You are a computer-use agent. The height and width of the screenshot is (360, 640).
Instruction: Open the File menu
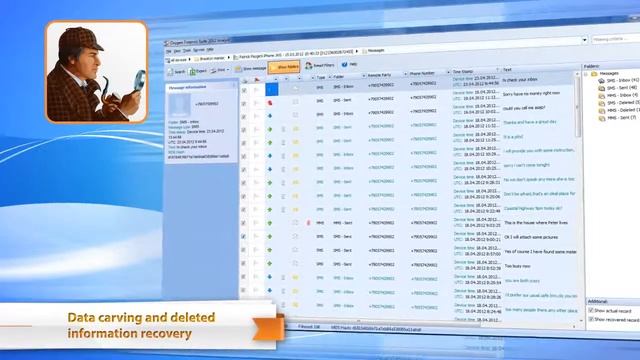point(169,51)
